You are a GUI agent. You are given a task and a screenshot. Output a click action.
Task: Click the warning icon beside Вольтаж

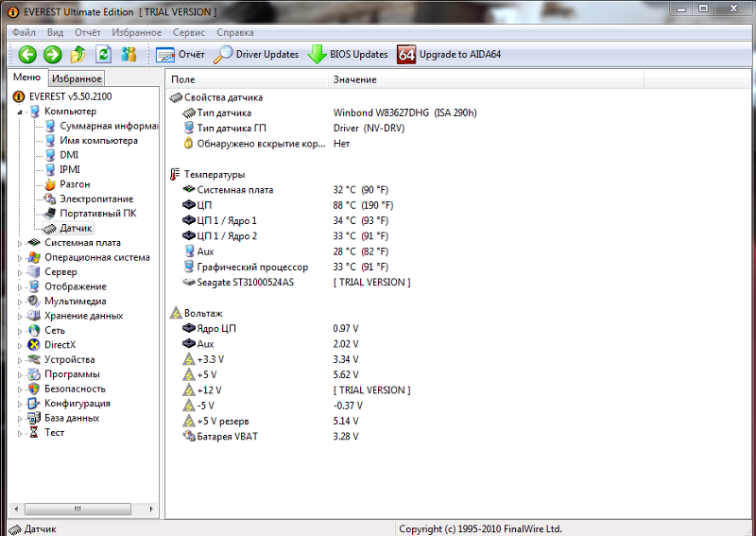coord(176,313)
